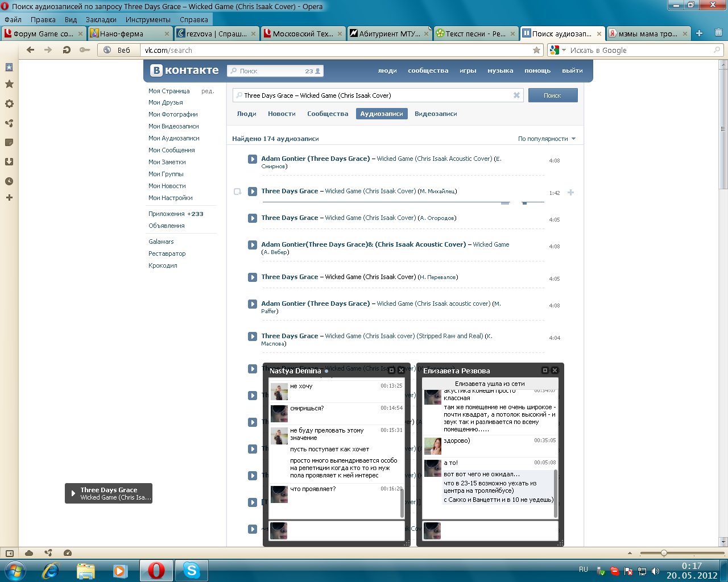Open Skype from the Windows taskbar
Screen dimensions: 728x582
[191, 570]
